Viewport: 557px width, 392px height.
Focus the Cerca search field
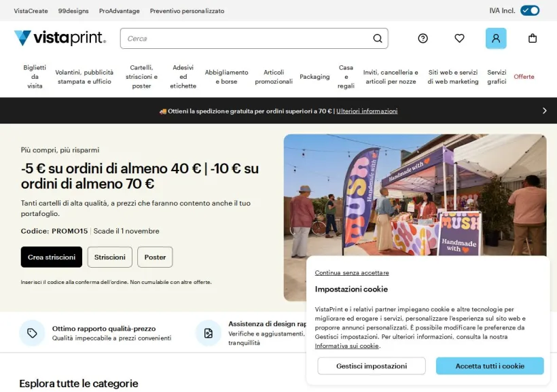[254, 38]
